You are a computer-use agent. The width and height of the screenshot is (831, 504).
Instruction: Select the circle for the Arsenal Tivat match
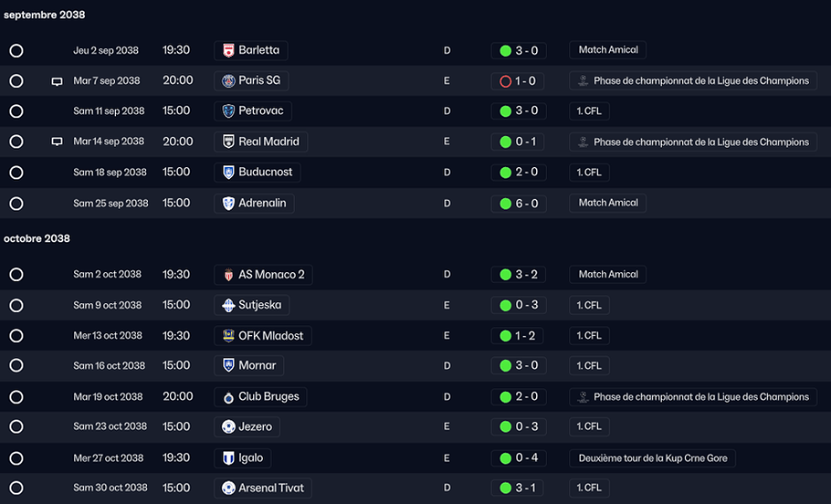[16, 488]
